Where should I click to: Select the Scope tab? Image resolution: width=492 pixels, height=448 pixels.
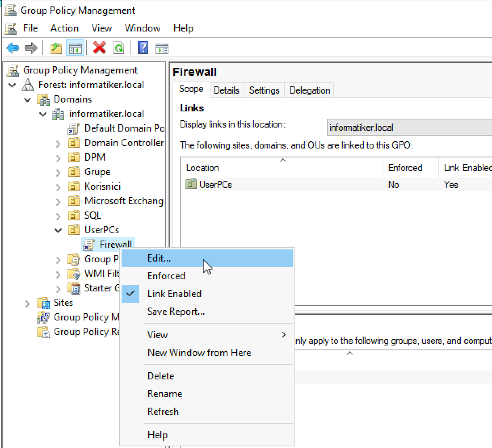191,89
